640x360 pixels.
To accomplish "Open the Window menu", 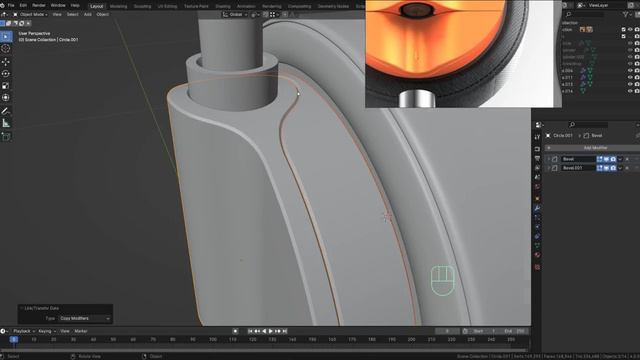I will click(x=58, y=6).
